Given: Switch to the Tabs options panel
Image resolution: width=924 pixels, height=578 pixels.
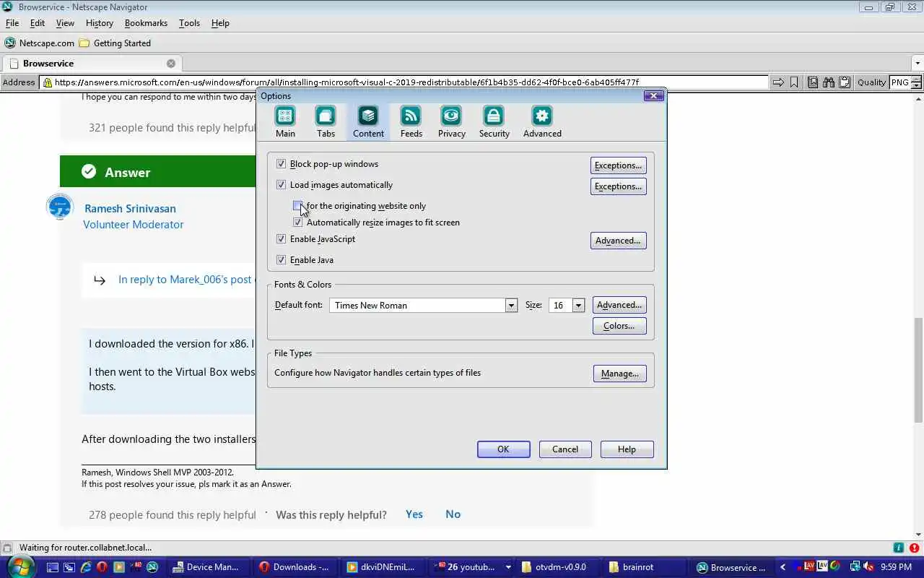Looking at the screenshot, I should [326, 121].
